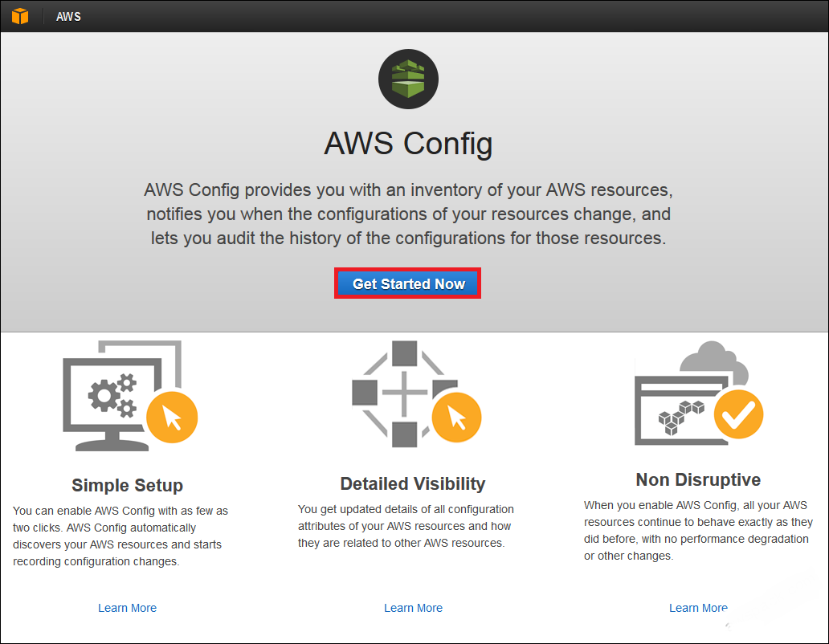The height and width of the screenshot is (644, 829).
Task: Open Learn More under Non Disruptive
Action: 698,608
